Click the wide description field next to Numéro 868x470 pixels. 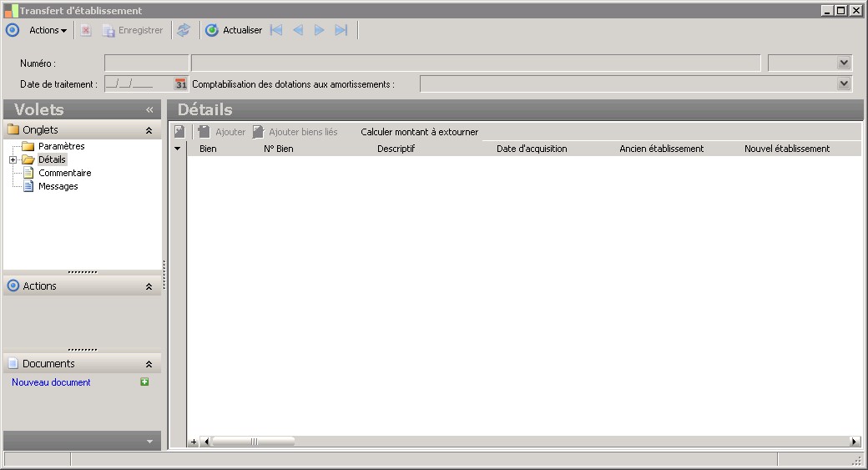[x=476, y=63]
